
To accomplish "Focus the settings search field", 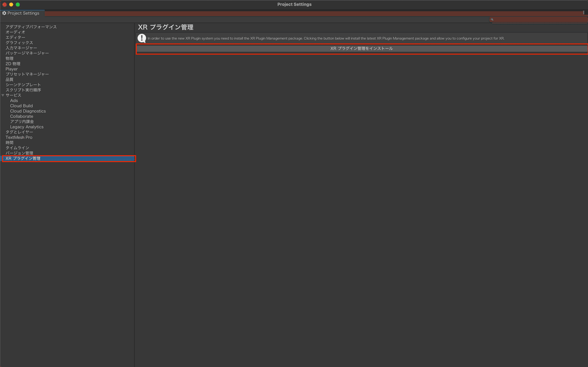I will [x=539, y=20].
